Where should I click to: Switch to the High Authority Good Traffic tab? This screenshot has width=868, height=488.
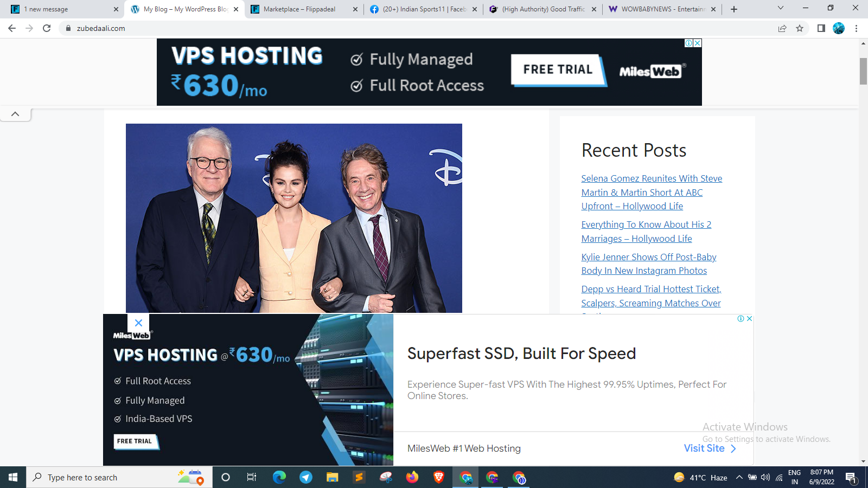coord(542,9)
